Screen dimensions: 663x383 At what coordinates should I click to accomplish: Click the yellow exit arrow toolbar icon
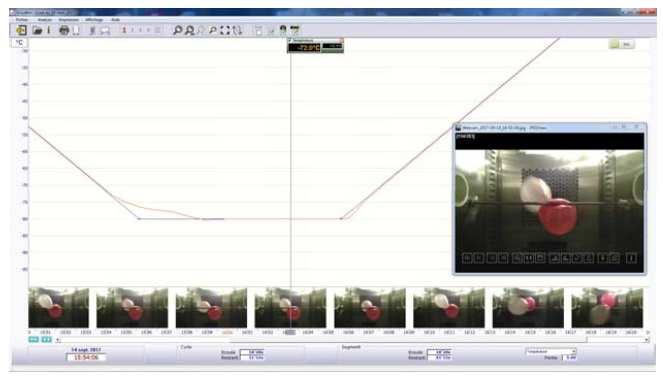click(21, 30)
